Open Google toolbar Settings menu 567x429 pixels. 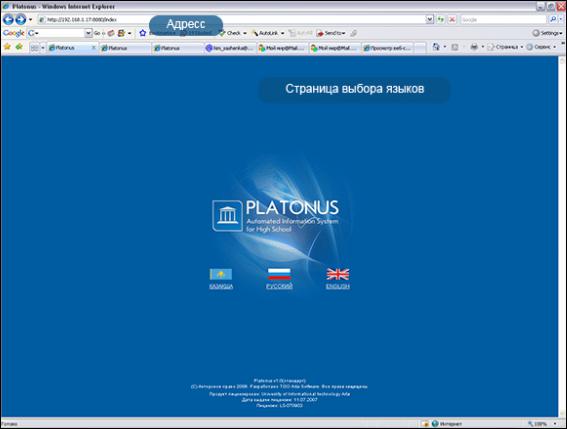(x=547, y=33)
